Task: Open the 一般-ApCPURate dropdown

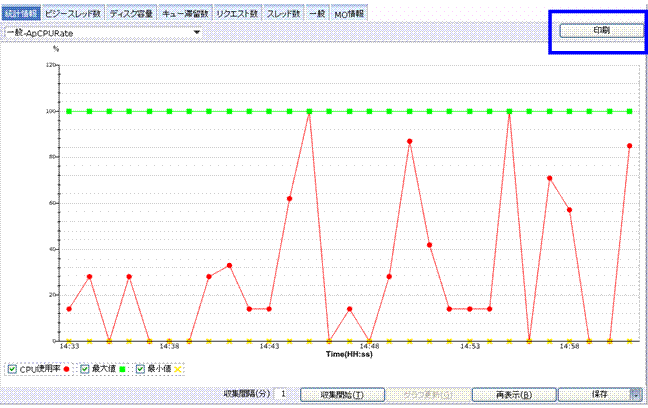Action: pos(102,32)
